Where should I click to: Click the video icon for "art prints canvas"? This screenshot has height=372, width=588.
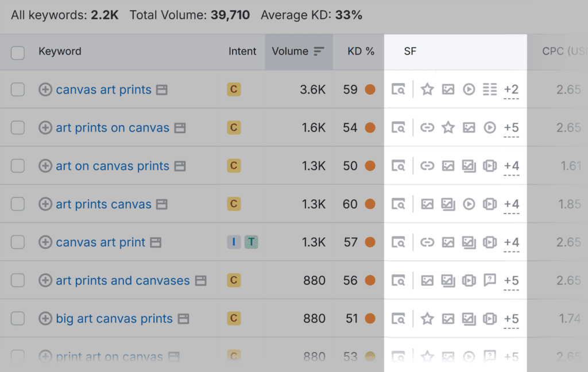[x=469, y=204]
